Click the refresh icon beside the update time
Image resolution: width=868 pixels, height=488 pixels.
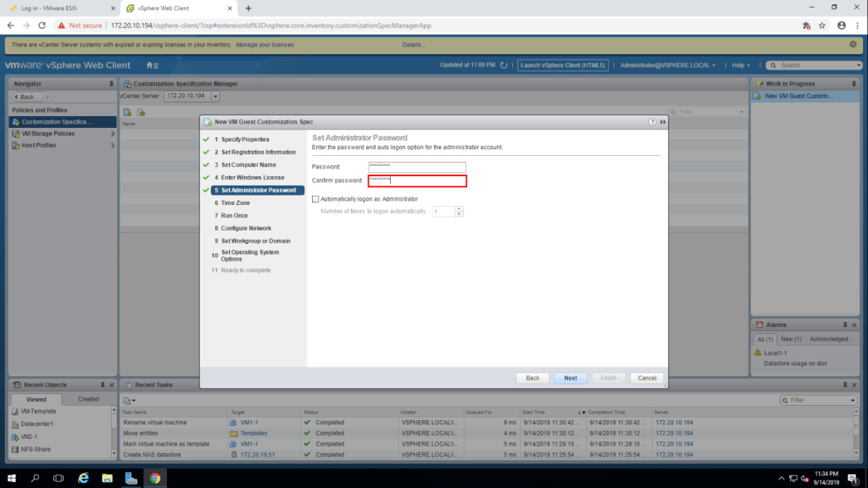click(x=504, y=65)
